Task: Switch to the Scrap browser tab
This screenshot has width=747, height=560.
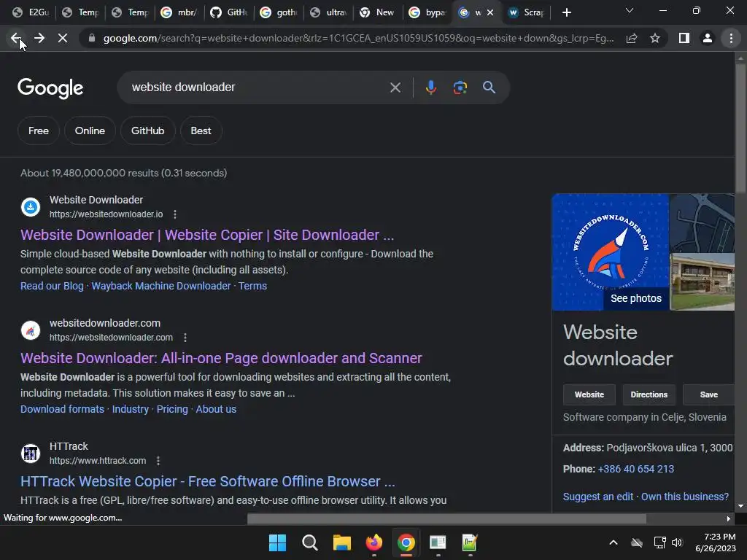Action: tap(527, 12)
